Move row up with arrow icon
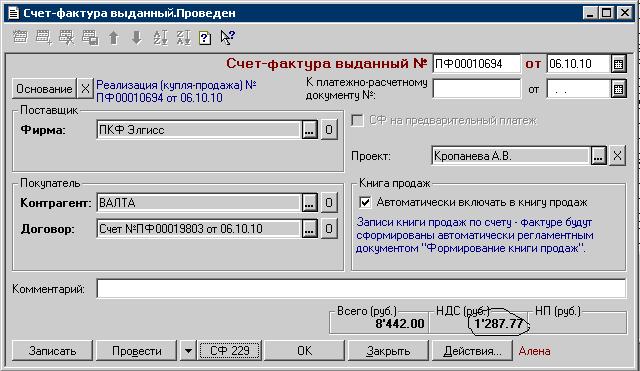640x371 pixels. [114, 38]
